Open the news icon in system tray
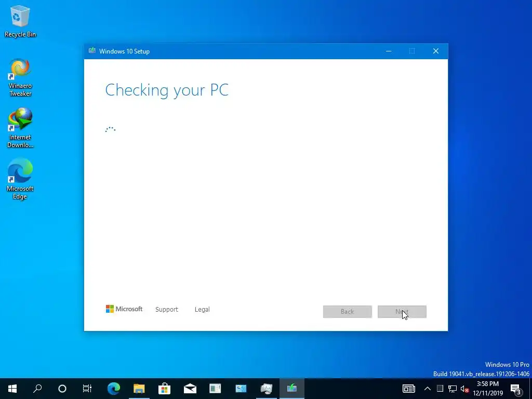The width and height of the screenshot is (532, 399). tap(408, 389)
